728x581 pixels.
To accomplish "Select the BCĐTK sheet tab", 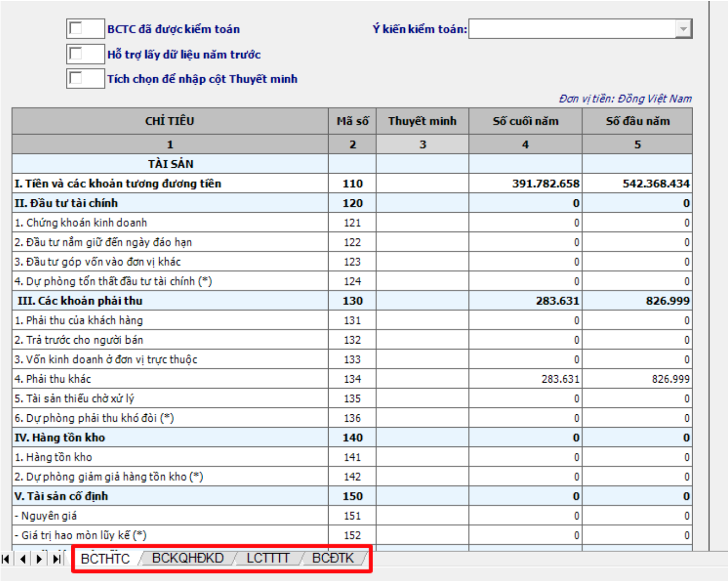I will (x=333, y=558).
